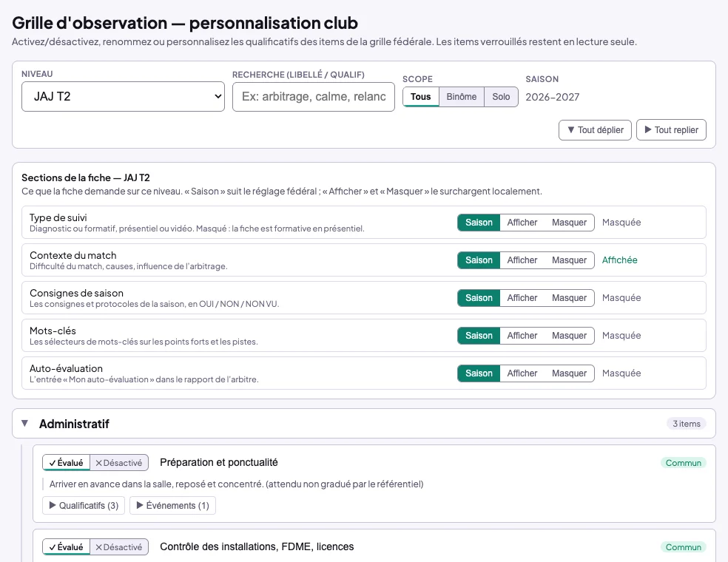
Task: Click the Tout déplier button
Action: click(x=596, y=130)
